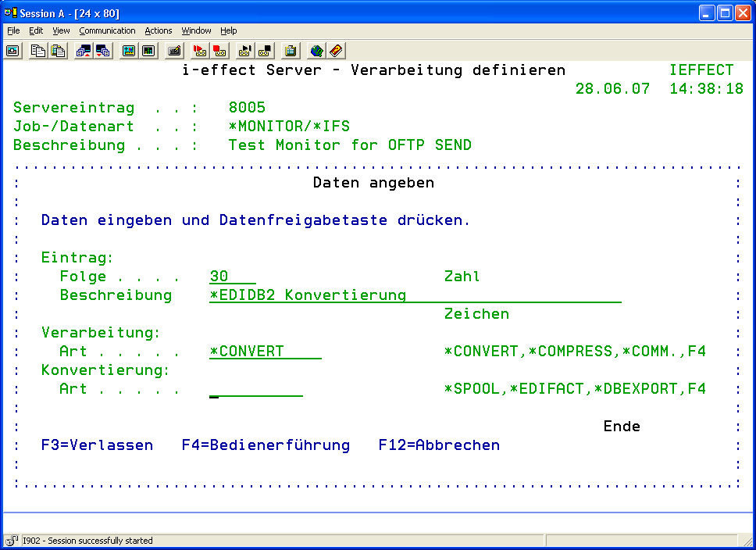Click the globe support icon
This screenshot has height=550, width=756.
[316, 51]
